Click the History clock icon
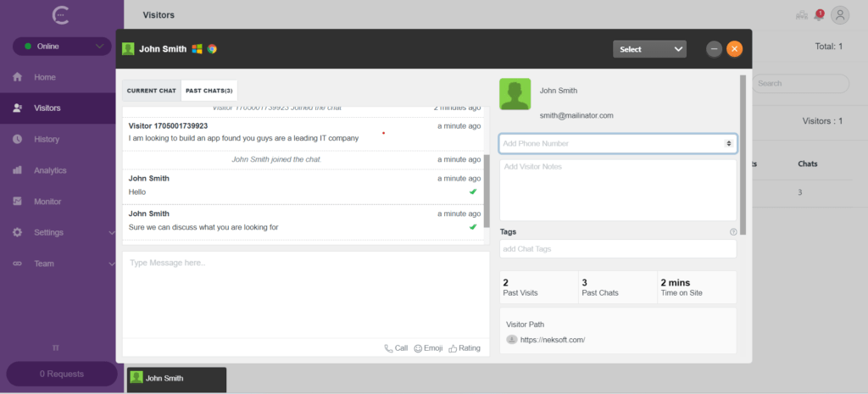868x394 pixels. coord(17,140)
